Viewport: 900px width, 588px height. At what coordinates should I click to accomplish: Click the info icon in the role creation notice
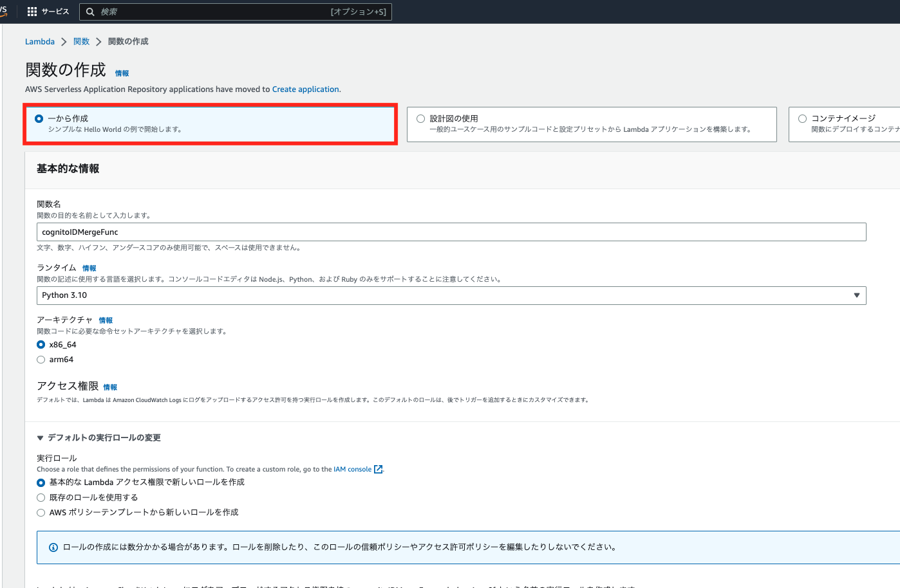point(53,547)
